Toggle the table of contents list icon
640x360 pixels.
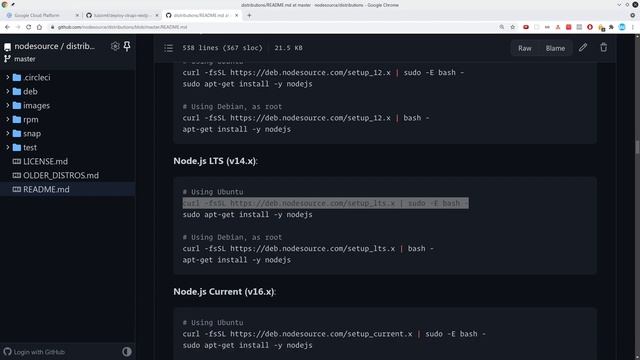(x=169, y=48)
